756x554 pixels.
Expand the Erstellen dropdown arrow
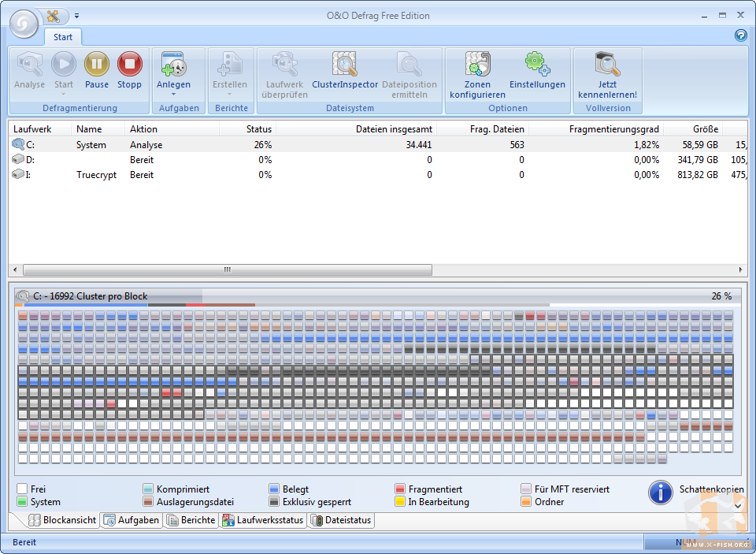230,95
